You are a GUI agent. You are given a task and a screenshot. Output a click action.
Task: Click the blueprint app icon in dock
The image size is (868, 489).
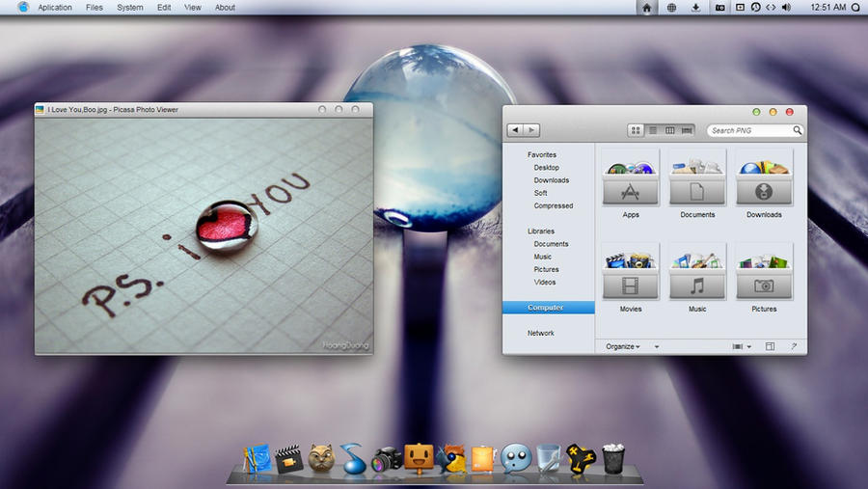[x=257, y=459]
